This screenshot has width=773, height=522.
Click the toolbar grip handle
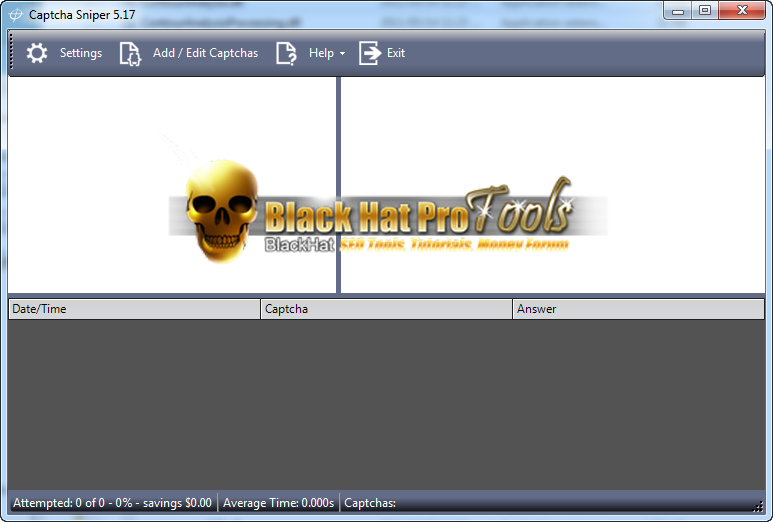(12, 52)
